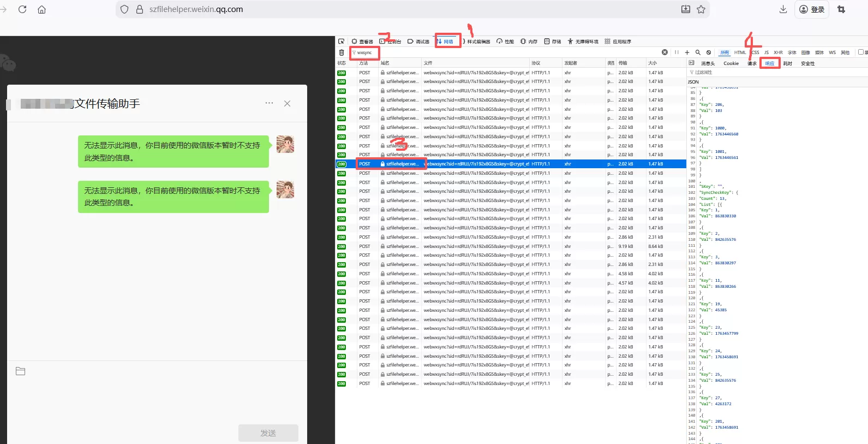Reload the page with the refresh icon
The height and width of the screenshot is (444, 868).
[x=22, y=9]
